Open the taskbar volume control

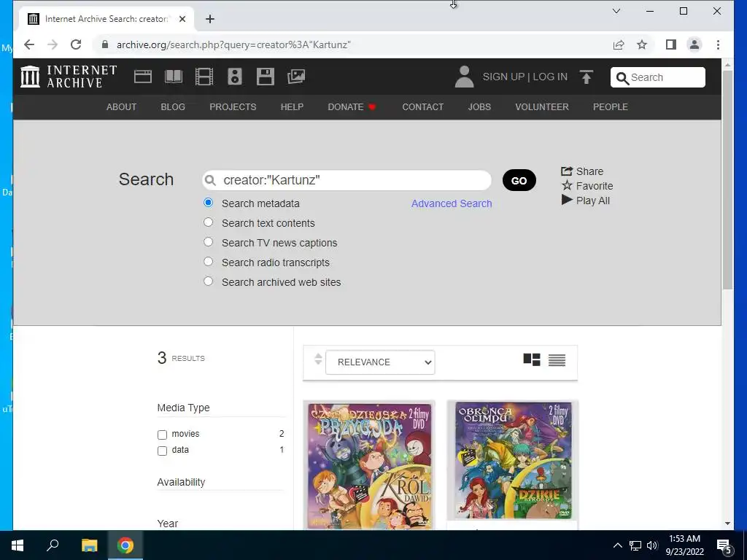651,545
